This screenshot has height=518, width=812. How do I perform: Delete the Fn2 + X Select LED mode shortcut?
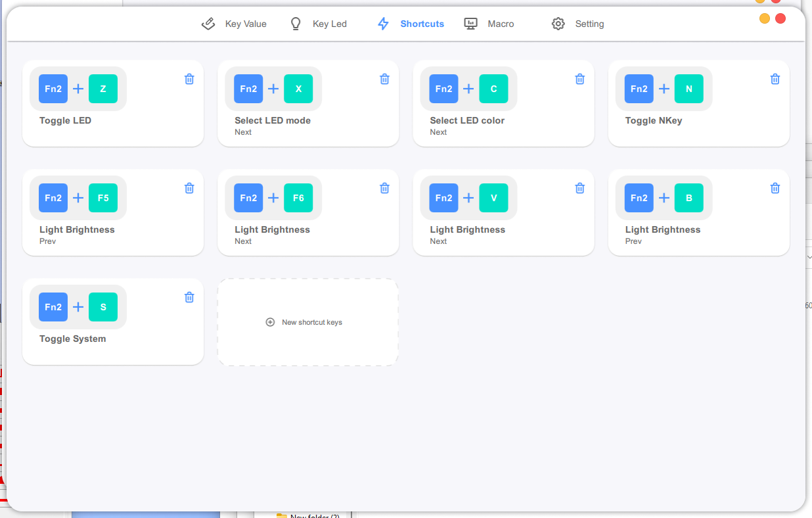pos(384,79)
